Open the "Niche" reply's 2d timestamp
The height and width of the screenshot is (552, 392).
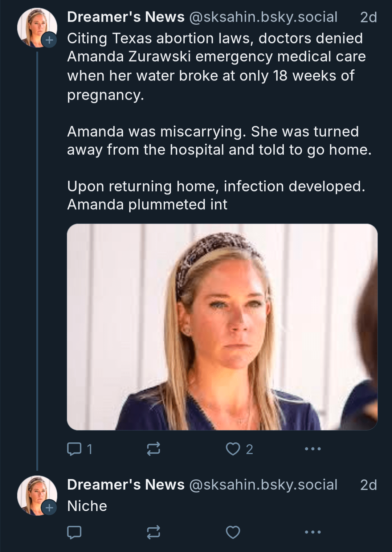368,485
